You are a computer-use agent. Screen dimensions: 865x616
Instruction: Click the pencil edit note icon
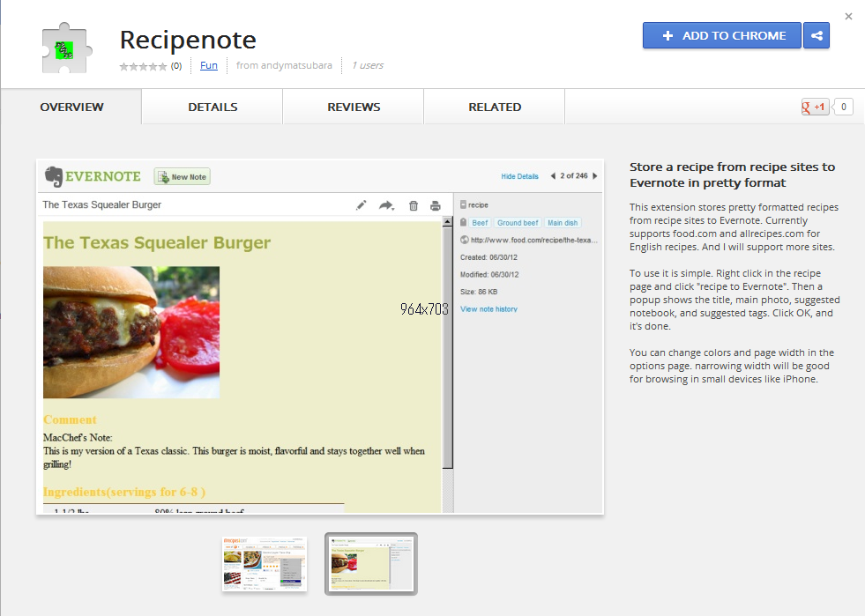pyautogui.click(x=362, y=205)
